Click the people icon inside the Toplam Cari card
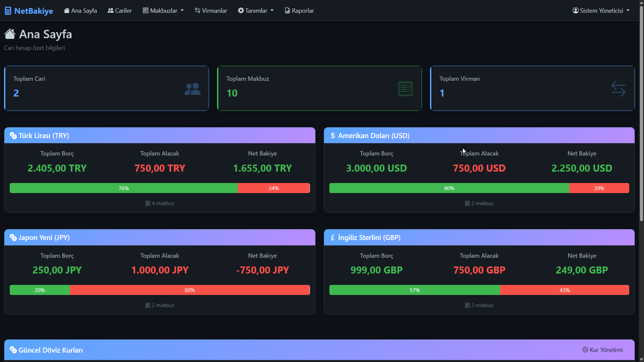The image size is (644, 362). (x=192, y=88)
